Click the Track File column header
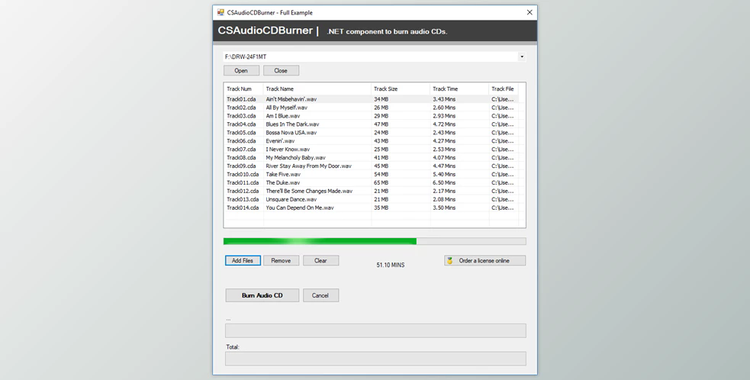Screen dimensions: 750x380 pyautogui.click(x=504, y=89)
